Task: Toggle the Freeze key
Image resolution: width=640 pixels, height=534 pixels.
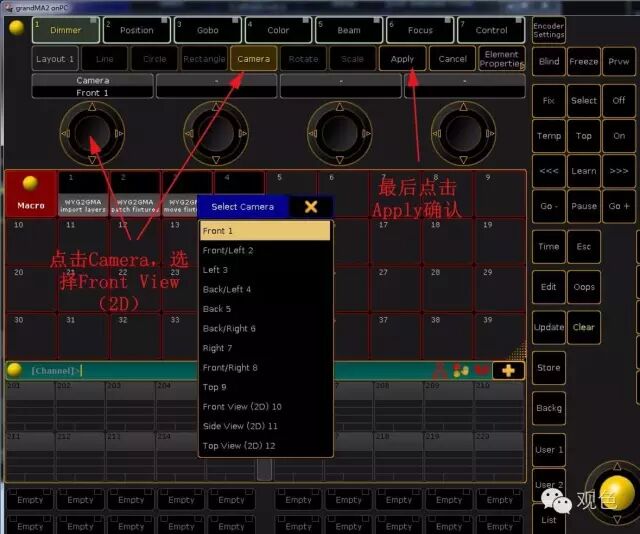Action: pos(584,61)
